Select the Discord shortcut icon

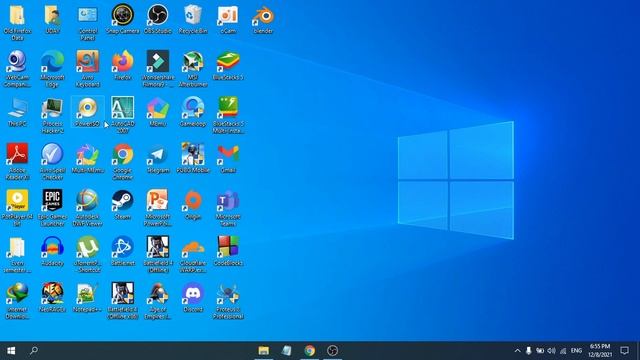[193, 298]
